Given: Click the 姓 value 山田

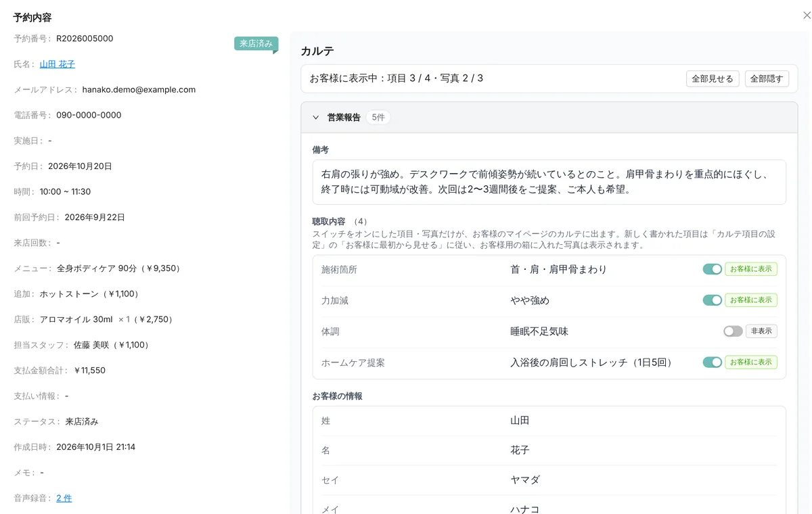Looking at the screenshot, I should click(520, 421).
